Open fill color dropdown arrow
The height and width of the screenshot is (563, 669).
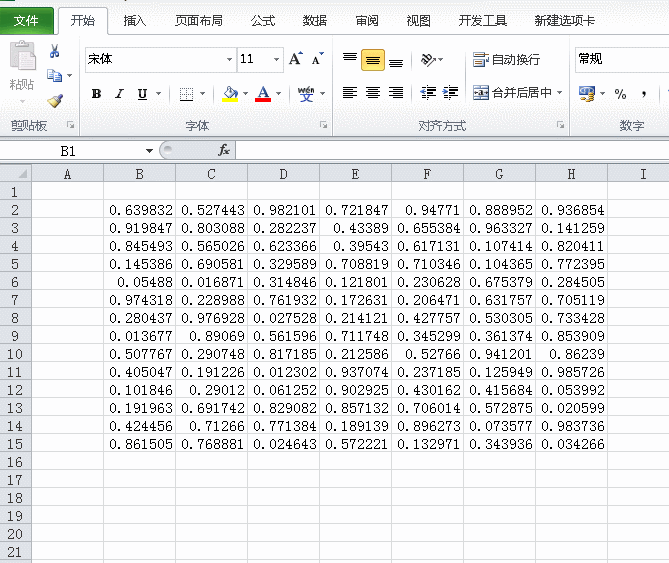tap(245, 93)
